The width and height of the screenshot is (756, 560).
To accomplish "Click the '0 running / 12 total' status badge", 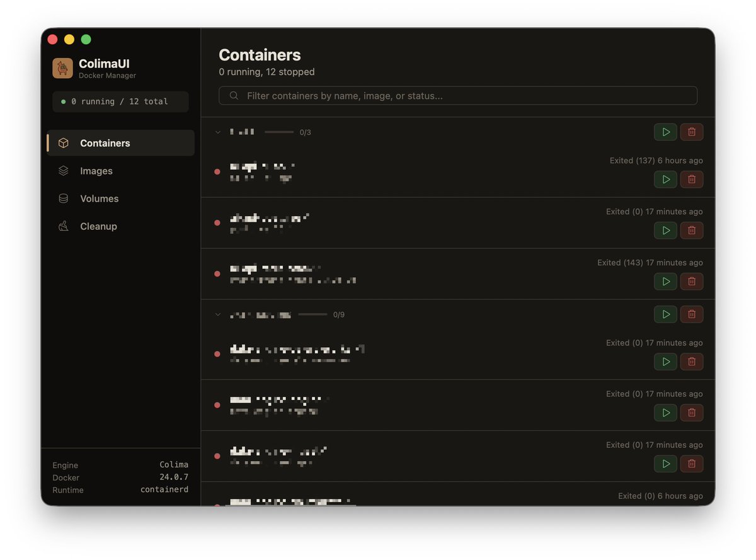I will (x=120, y=101).
